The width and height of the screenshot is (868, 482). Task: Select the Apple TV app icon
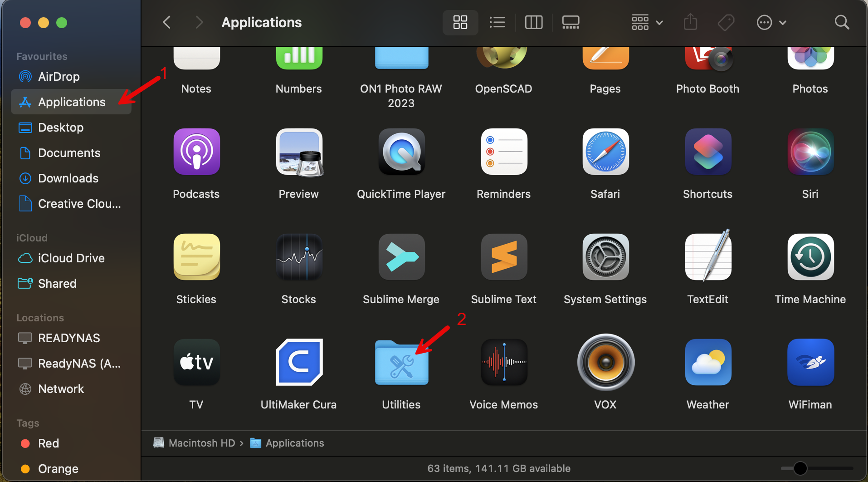tap(196, 362)
